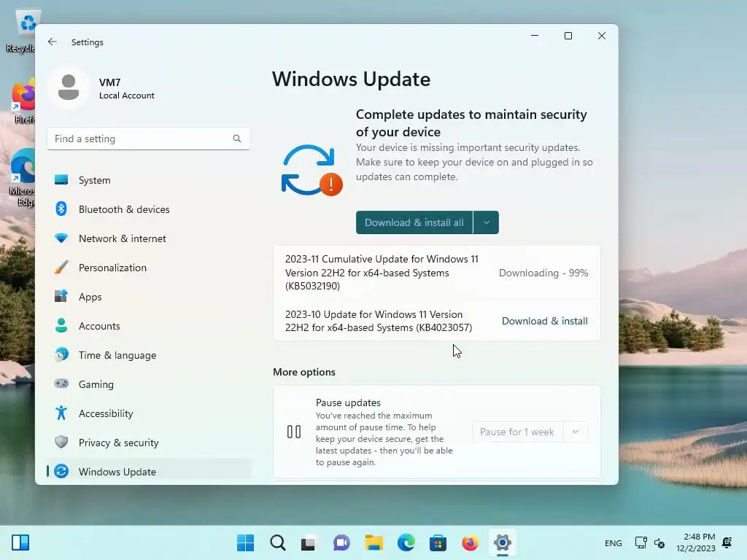Click Pause for 1 week button
The height and width of the screenshot is (560, 747).
pyautogui.click(x=517, y=432)
